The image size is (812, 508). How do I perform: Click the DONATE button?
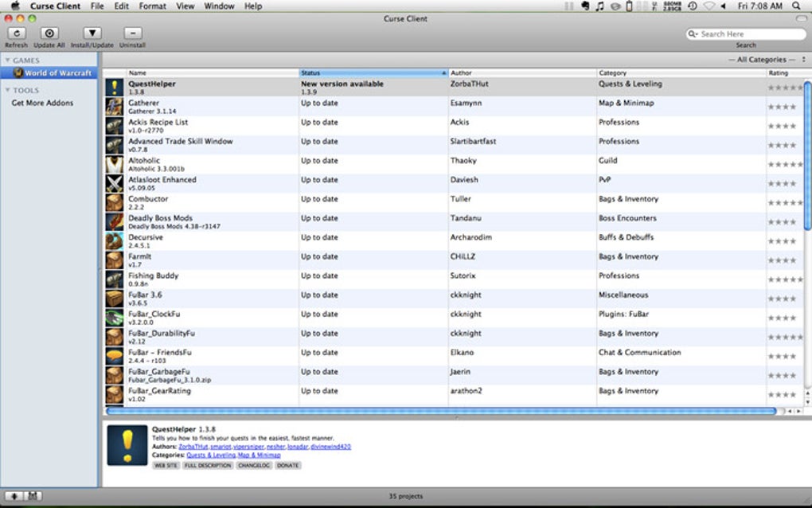pos(287,466)
